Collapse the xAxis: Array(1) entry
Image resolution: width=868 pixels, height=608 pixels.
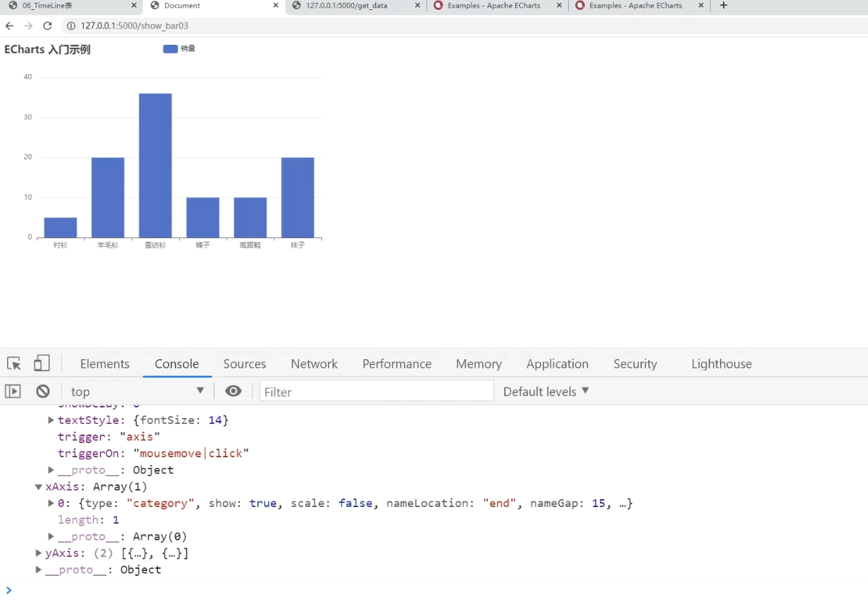point(38,487)
